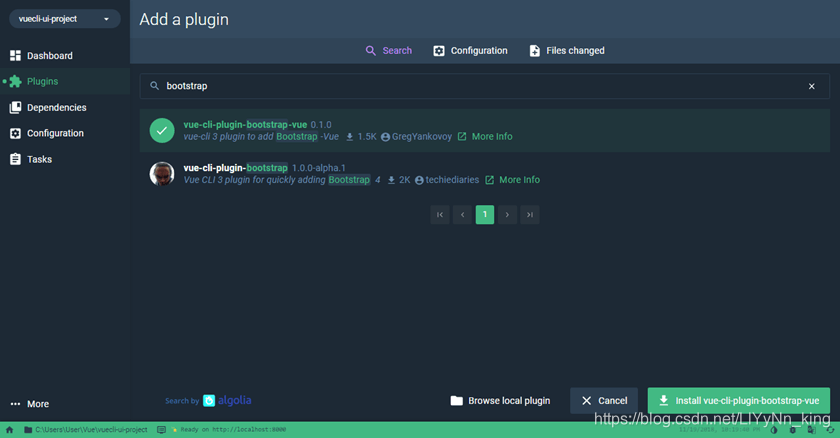Screen dimensions: 840x438
Task: Open project folder path in status bar
Action: coord(86,429)
